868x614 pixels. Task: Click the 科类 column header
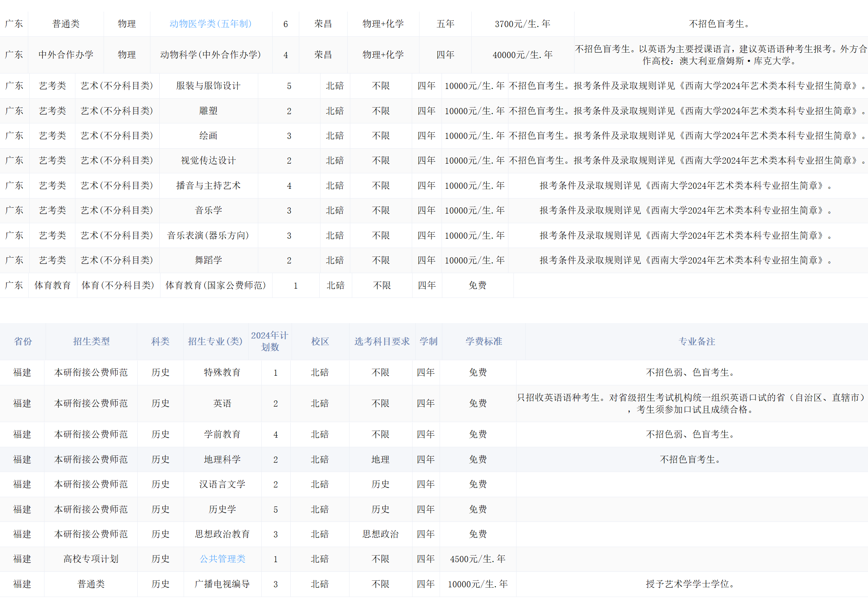[x=160, y=341]
